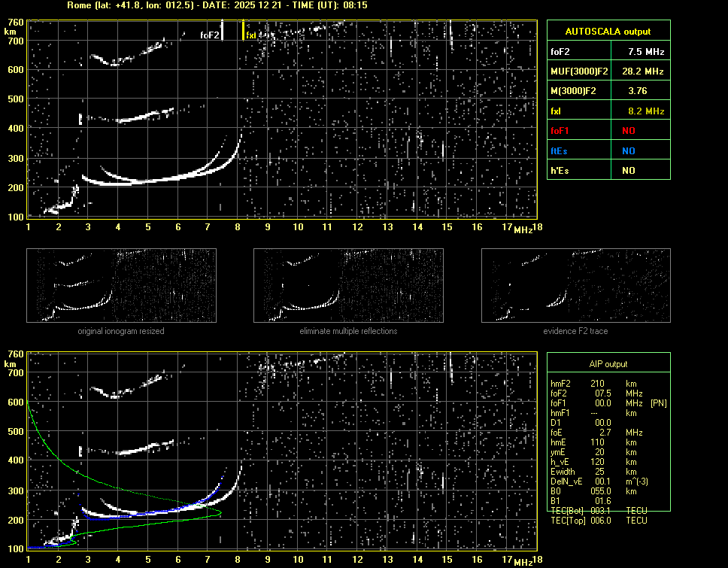This screenshot has height=568, width=728.
Task: Click the 'original ionogram resized' thumbnail
Action: 121,285
